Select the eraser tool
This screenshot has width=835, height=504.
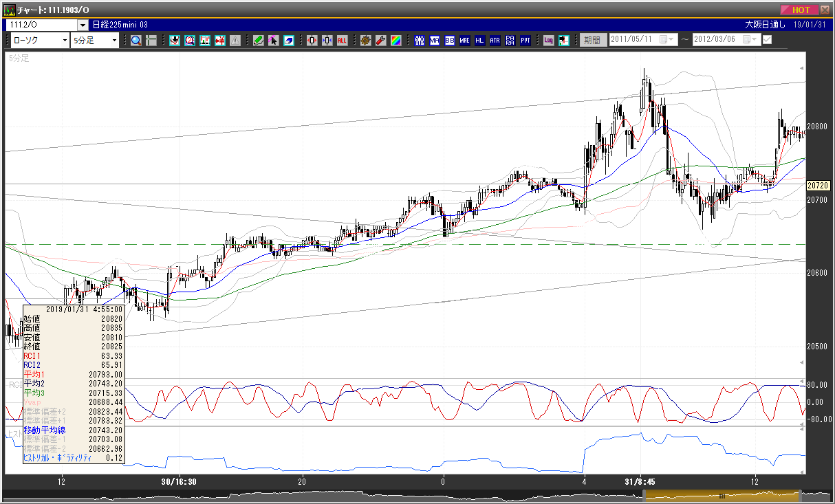click(289, 40)
